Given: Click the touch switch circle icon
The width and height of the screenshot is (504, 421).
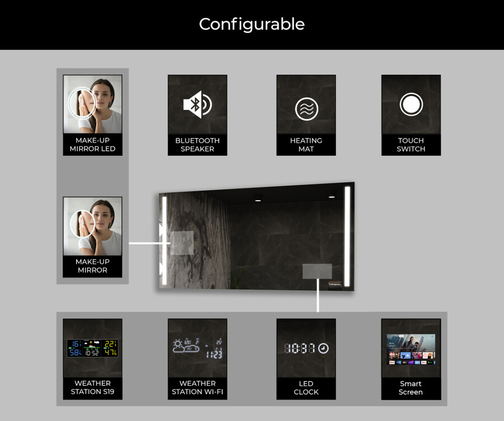Looking at the screenshot, I should pyautogui.click(x=411, y=104).
